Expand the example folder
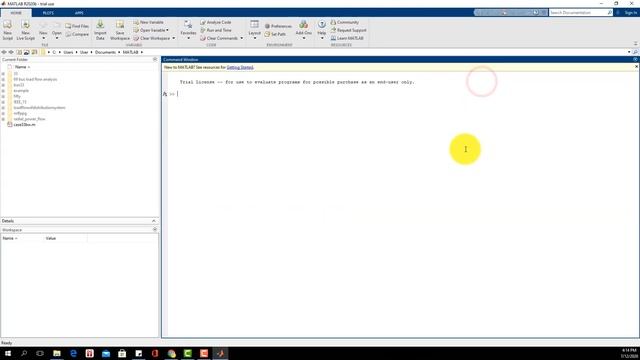Viewport: 640px width, 360px height. click(x=3, y=91)
